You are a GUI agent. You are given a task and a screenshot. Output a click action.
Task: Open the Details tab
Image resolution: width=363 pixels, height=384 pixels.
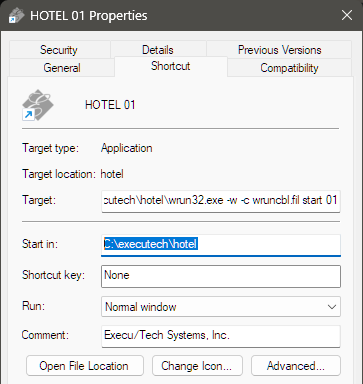click(x=158, y=50)
